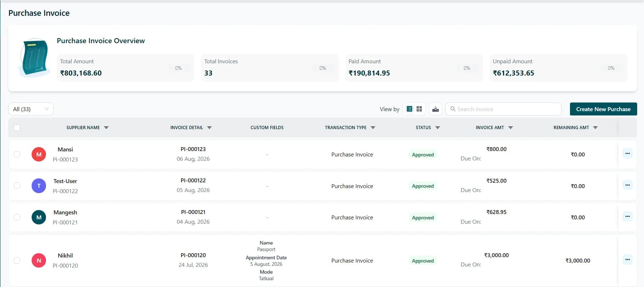Open the filter on Invoice Detail column
Screen dimensions: 644x287
(209, 128)
